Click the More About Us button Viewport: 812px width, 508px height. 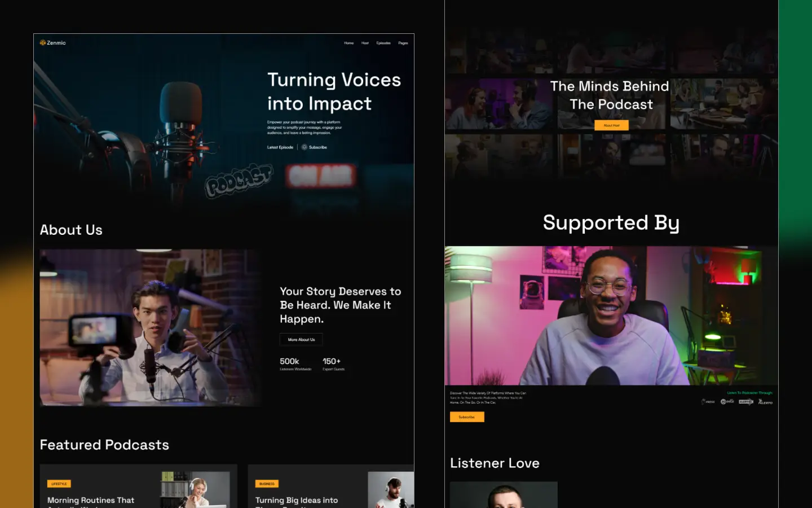pos(301,339)
